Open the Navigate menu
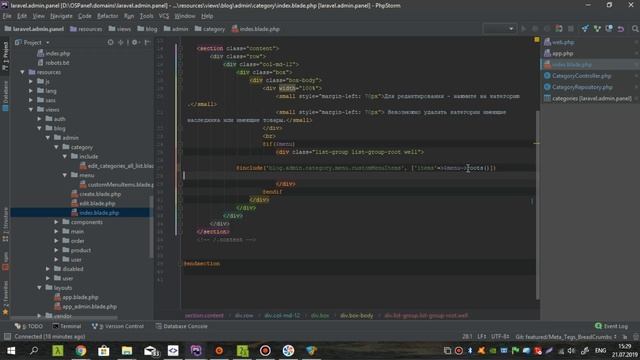This screenshot has height=360, width=640. tap(61, 16)
